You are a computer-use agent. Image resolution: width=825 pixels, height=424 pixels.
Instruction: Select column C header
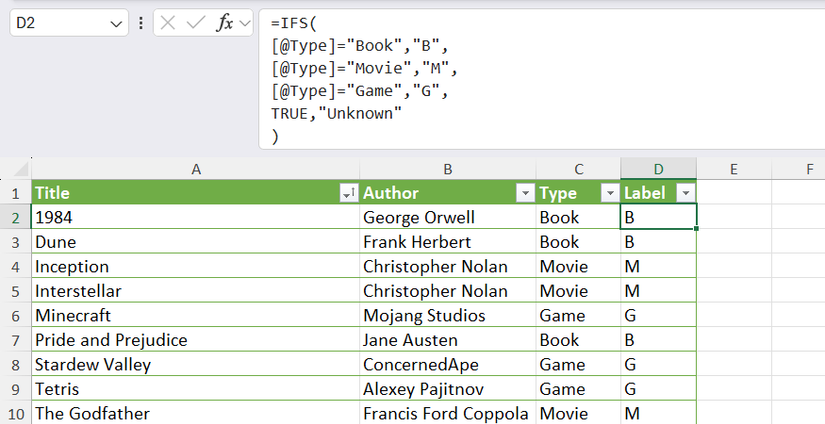click(x=578, y=169)
